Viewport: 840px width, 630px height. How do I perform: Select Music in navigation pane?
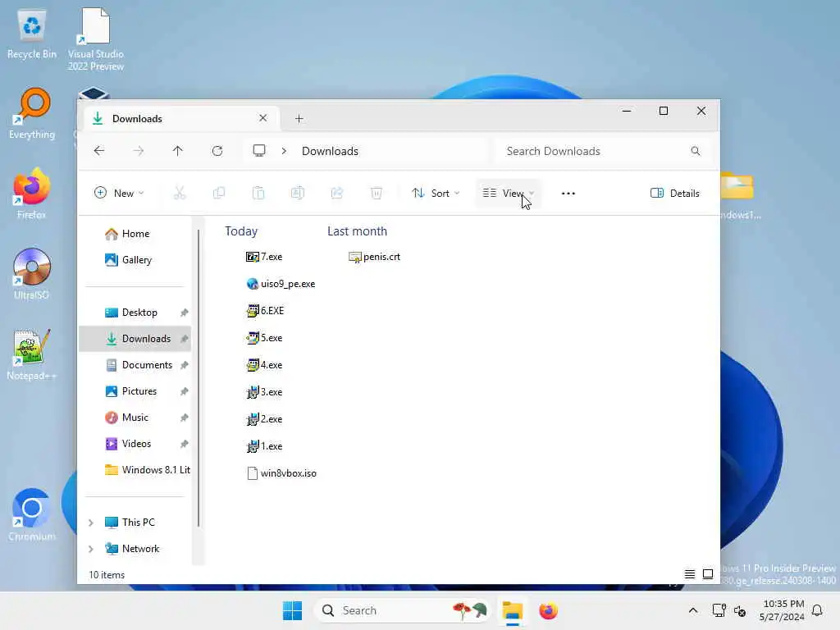(135, 418)
